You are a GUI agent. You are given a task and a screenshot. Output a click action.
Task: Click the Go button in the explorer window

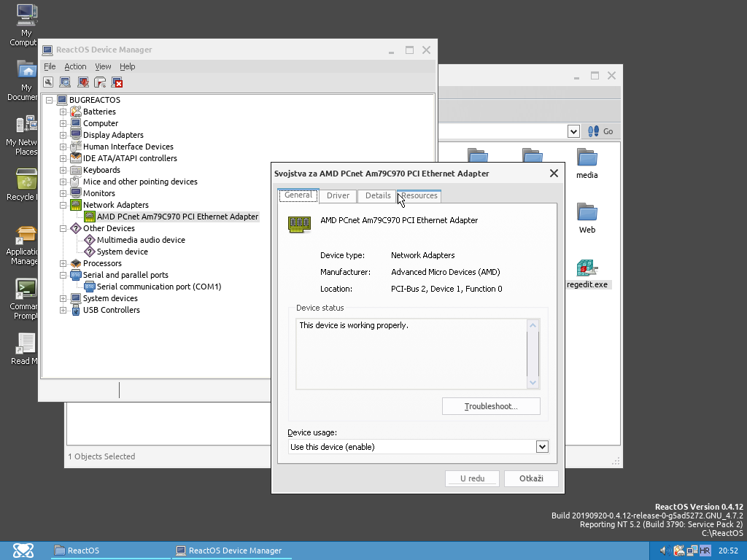click(601, 131)
